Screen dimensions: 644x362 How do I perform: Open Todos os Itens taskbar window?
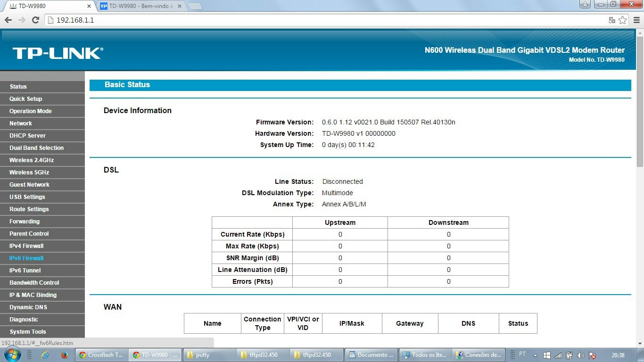pyautogui.click(x=425, y=355)
